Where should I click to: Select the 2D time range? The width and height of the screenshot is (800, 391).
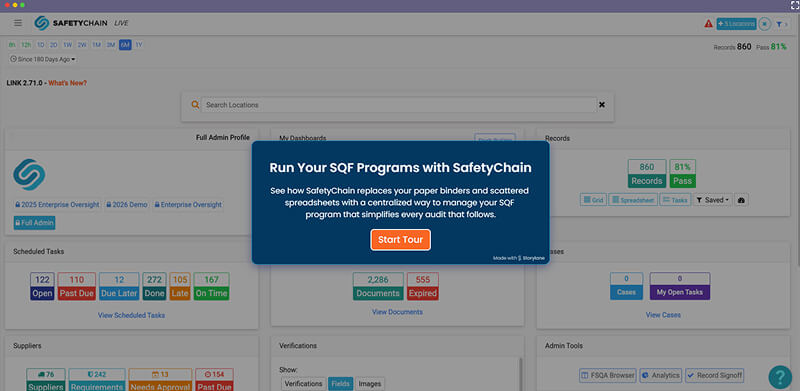click(54, 45)
